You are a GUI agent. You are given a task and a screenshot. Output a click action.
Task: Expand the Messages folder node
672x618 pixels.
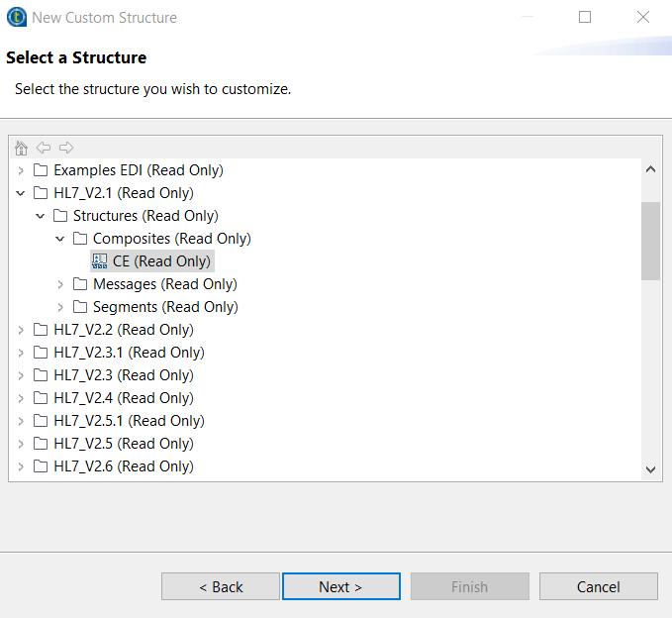(60, 284)
